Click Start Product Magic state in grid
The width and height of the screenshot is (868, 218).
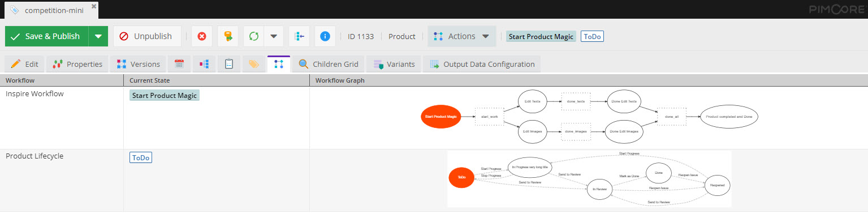[165, 95]
